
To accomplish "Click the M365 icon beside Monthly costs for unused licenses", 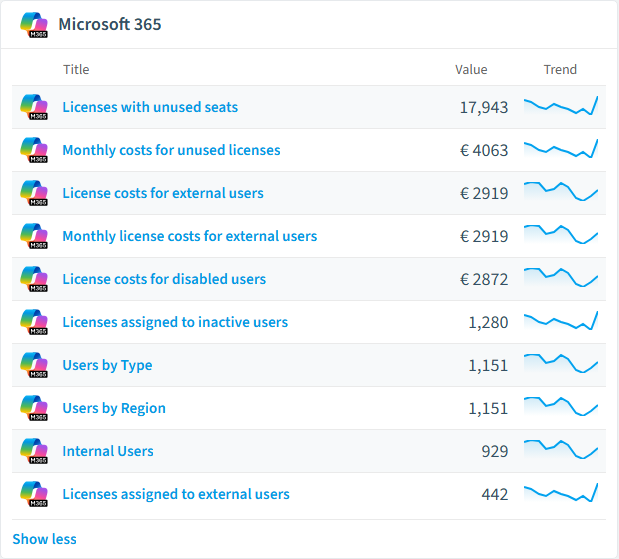I will (34, 150).
